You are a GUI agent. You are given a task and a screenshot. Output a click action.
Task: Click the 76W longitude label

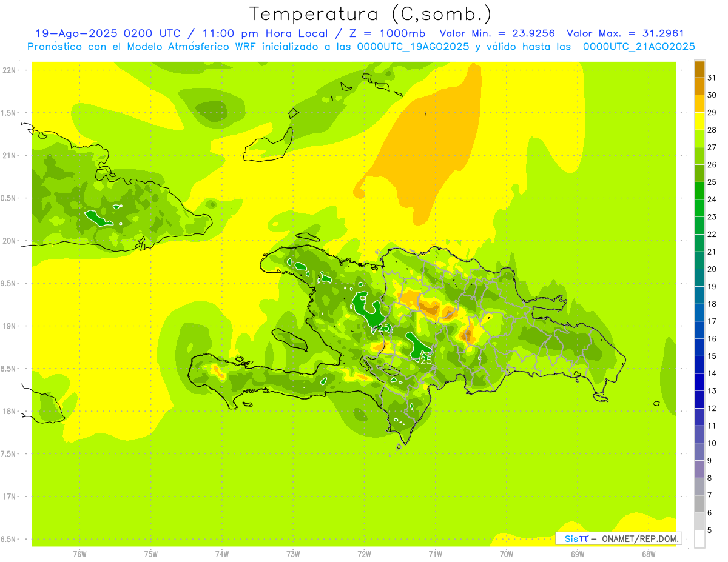point(79,554)
